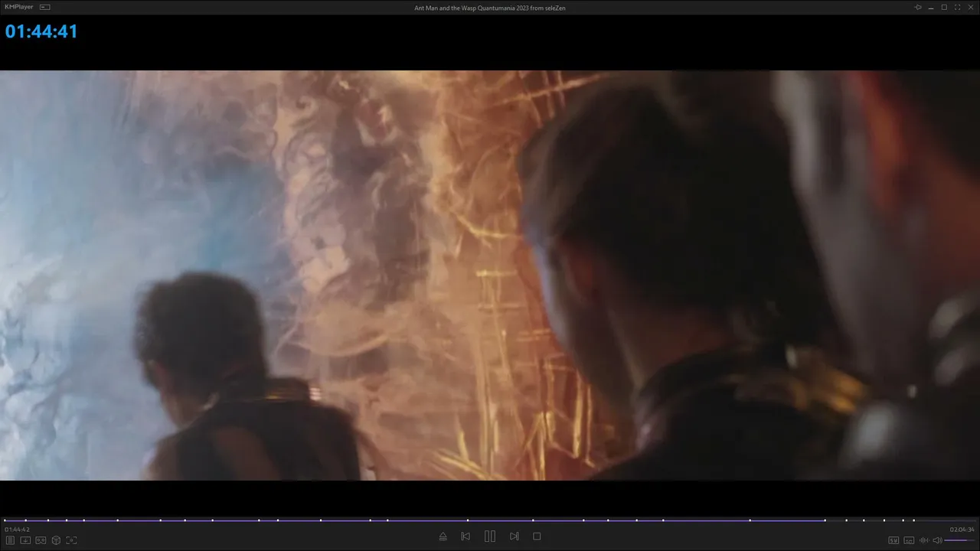Click the open file eject button
980x551 pixels.
(x=443, y=536)
